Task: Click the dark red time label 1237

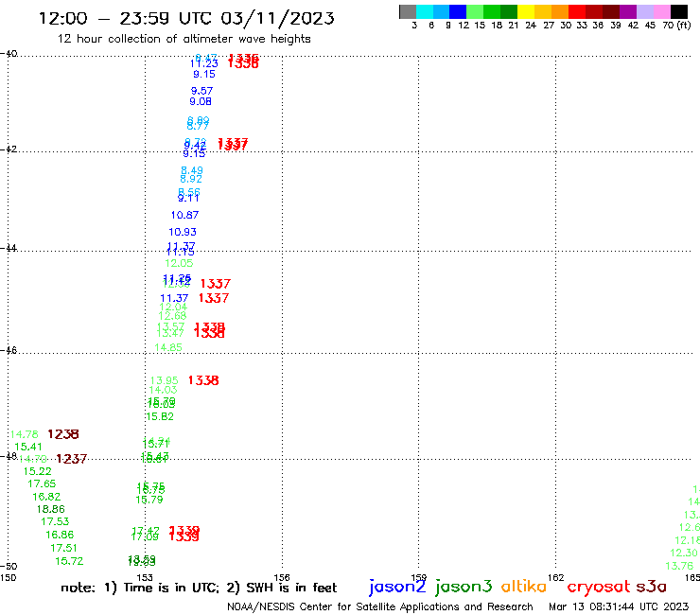Action: pyautogui.click(x=72, y=459)
